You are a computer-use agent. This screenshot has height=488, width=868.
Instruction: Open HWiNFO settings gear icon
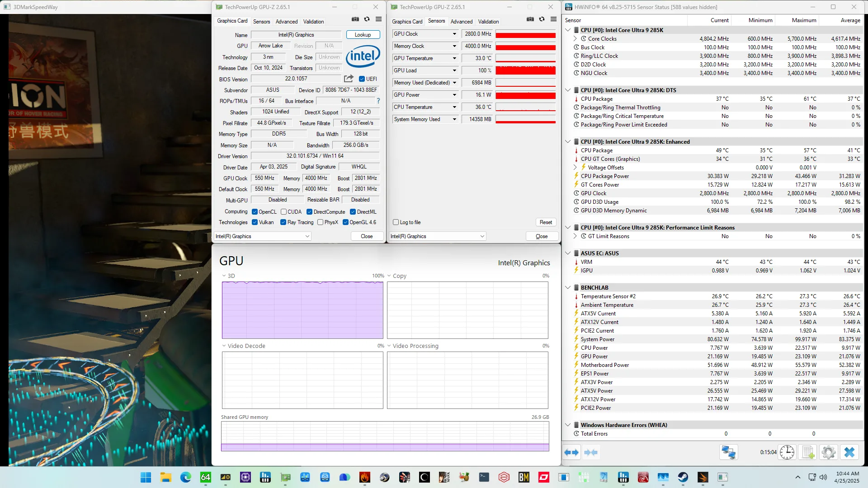829,452
